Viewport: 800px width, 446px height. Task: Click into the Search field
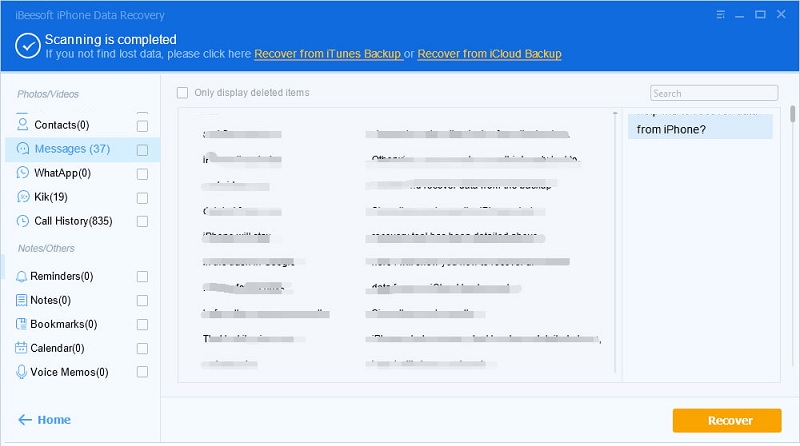[x=714, y=93]
